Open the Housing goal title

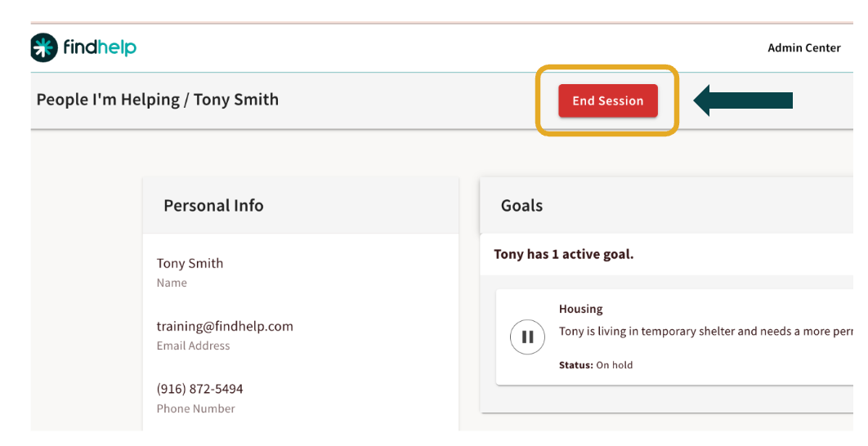click(x=580, y=309)
